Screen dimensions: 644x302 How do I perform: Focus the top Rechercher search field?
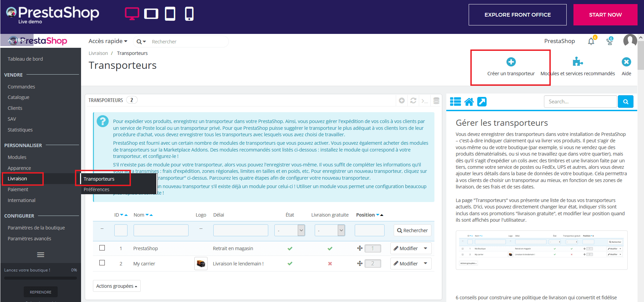coord(188,42)
